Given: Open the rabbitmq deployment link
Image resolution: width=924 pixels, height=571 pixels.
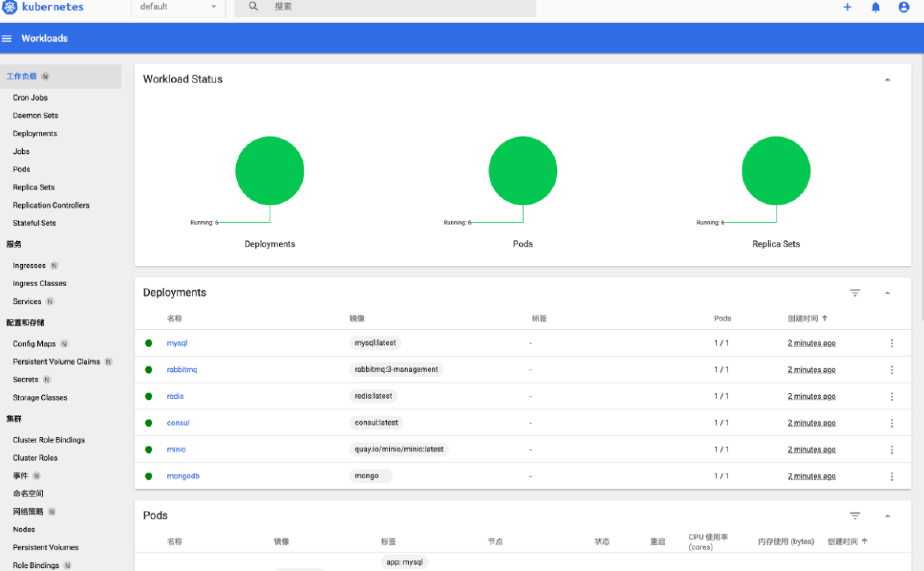Looking at the screenshot, I should tap(182, 370).
